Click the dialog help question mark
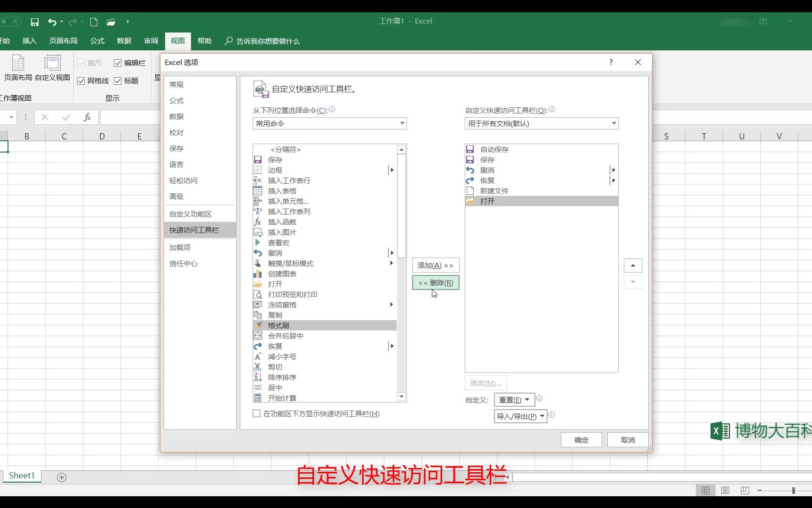812x508 pixels. click(611, 62)
